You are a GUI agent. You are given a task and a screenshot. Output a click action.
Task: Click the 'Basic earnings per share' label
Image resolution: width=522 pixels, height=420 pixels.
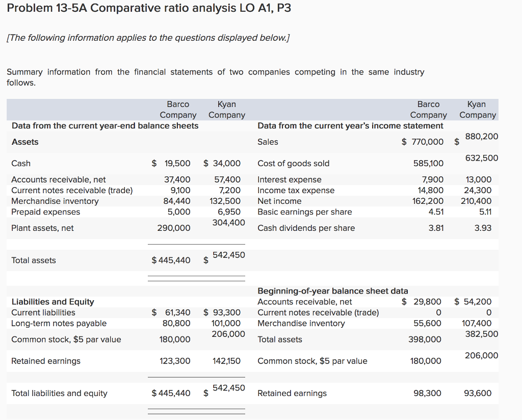click(304, 212)
